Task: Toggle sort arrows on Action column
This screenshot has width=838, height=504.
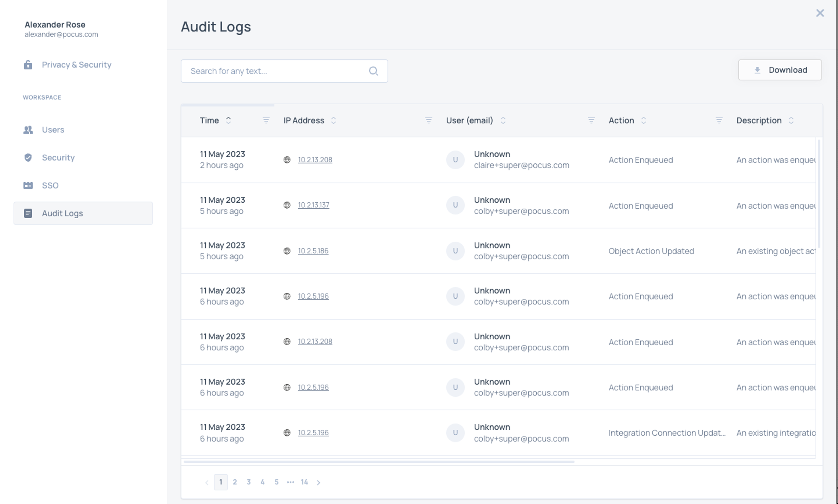Action: coord(644,121)
